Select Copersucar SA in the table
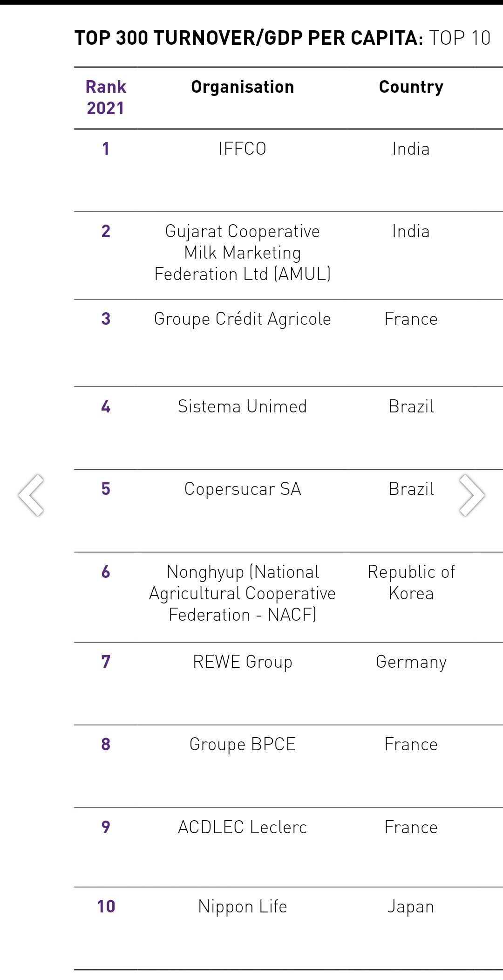 pos(242,489)
